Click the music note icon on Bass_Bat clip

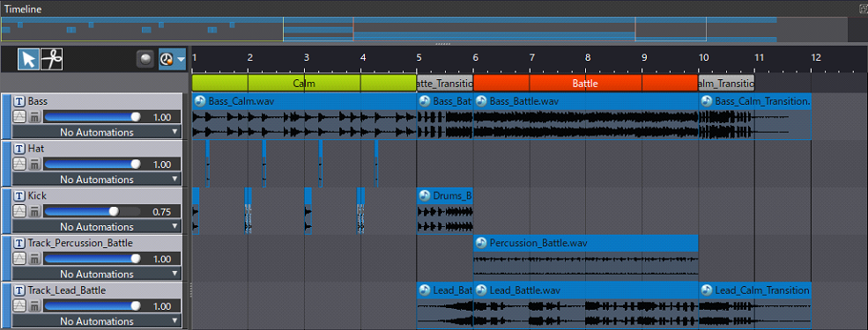(x=425, y=102)
